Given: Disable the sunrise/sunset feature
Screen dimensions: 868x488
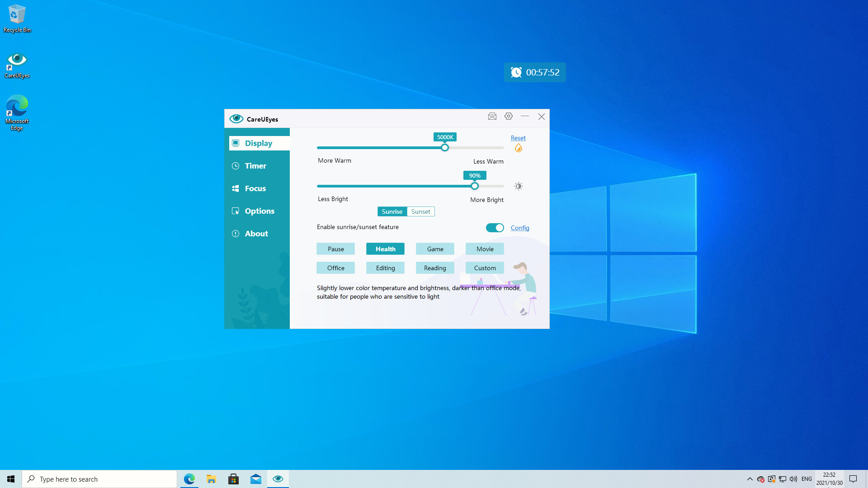Looking at the screenshot, I should point(495,227).
